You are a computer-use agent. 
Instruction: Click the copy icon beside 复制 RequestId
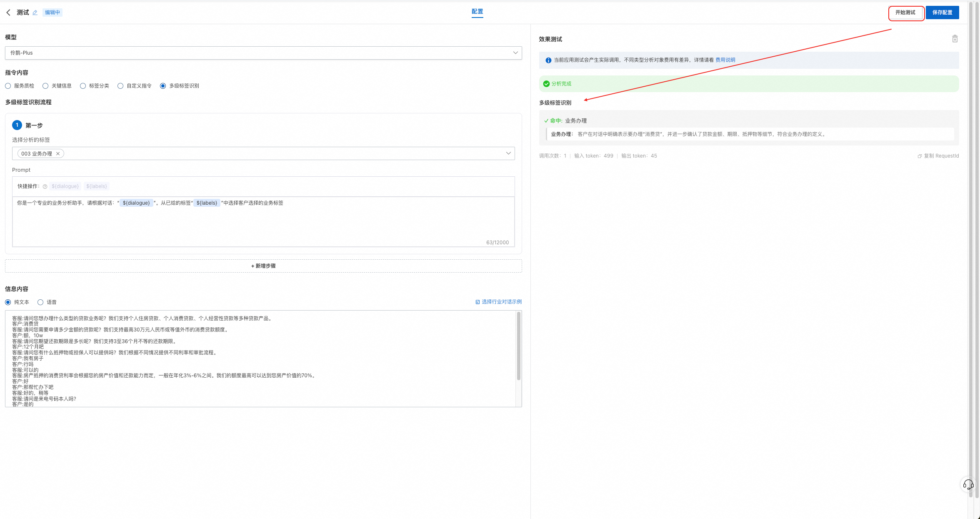point(920,156)
